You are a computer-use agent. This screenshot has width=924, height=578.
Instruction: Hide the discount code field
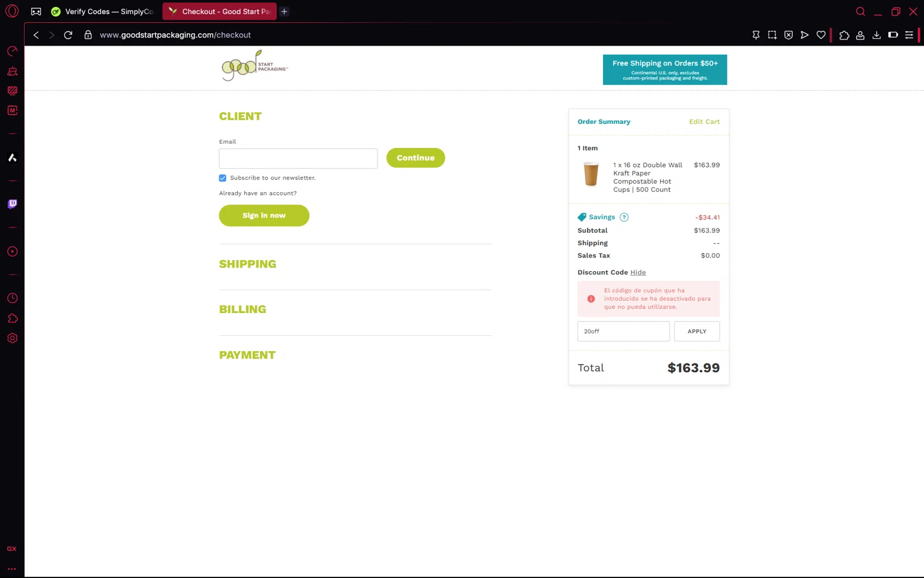638,272
